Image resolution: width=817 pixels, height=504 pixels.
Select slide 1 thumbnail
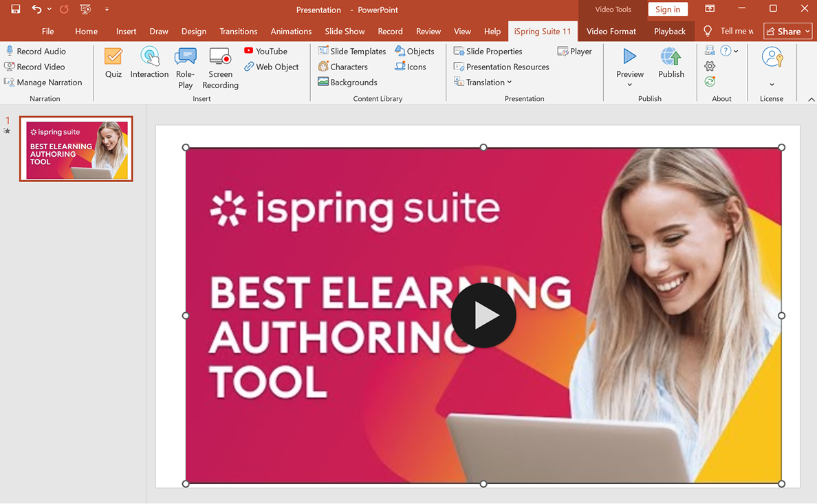76,149
